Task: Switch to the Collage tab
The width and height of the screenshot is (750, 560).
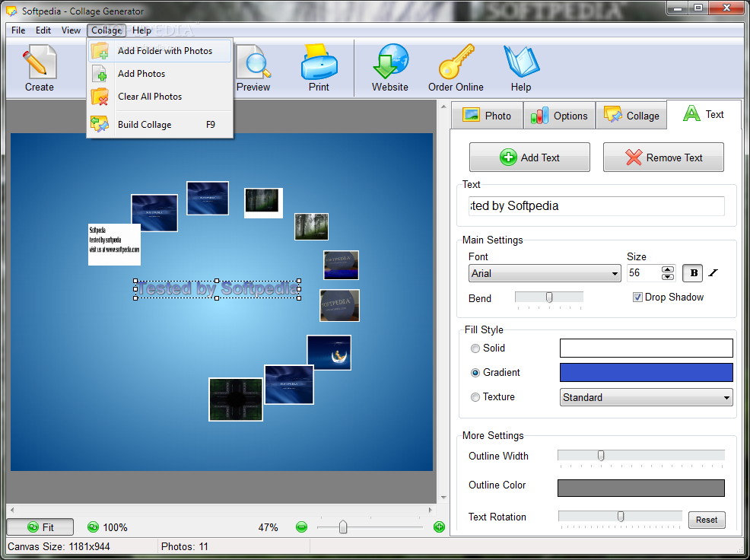Action: 631,116
